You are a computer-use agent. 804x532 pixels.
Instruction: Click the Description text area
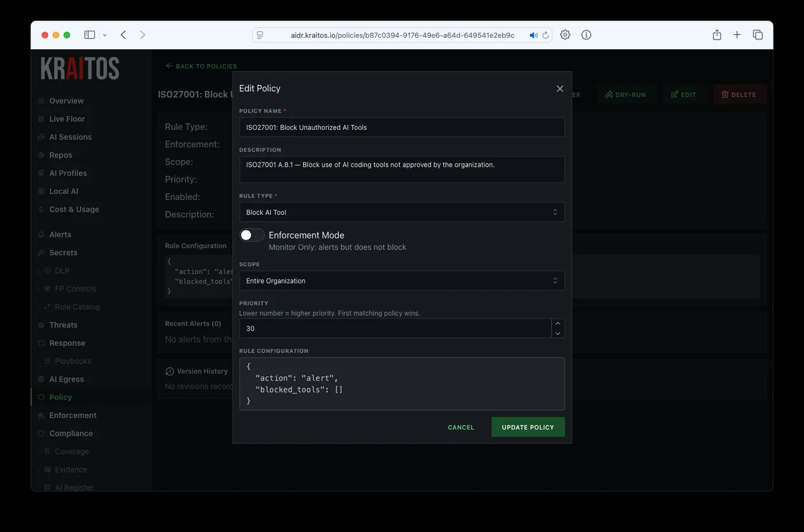[401, 169]
